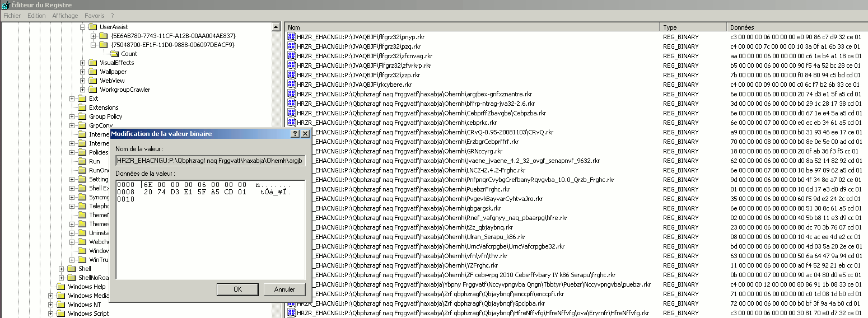
Task: Open the Fichier menu
Action: click(12, 16)
